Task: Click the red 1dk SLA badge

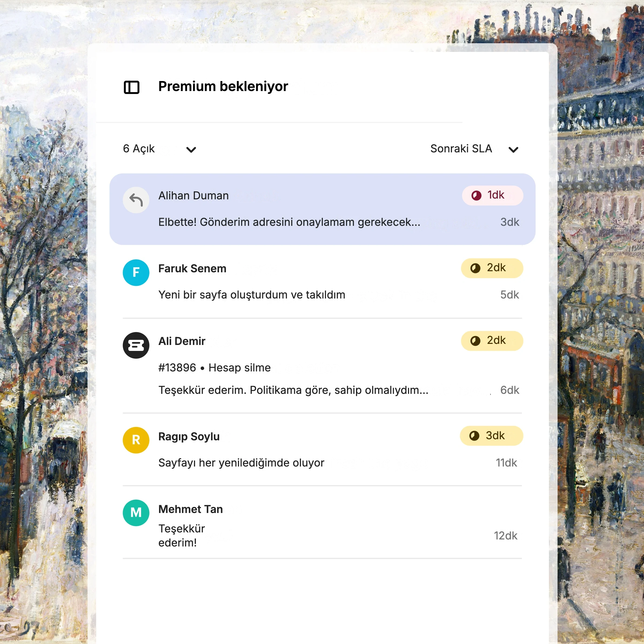Action: click(x=492, y=195)
